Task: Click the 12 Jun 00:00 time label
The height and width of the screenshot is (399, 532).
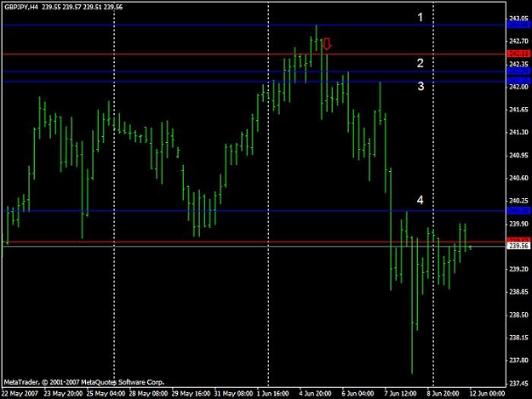Action: [x=487, y=394]
